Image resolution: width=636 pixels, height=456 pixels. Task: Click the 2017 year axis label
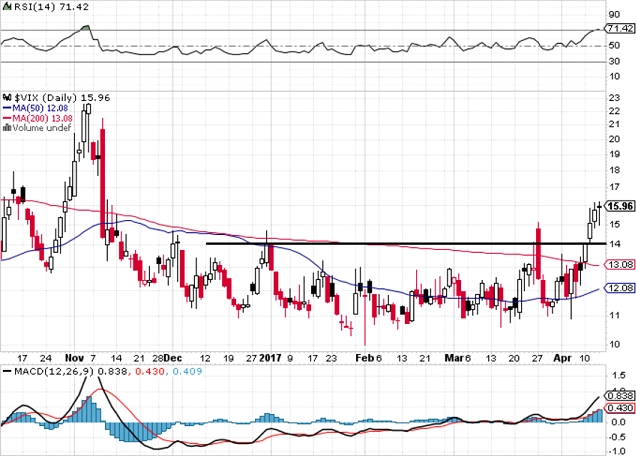pos(270,358)
